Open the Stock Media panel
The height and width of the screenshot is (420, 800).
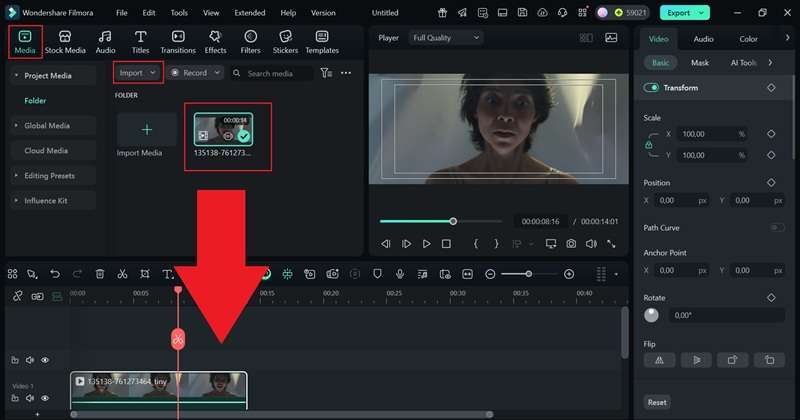(x=65, y=42)
